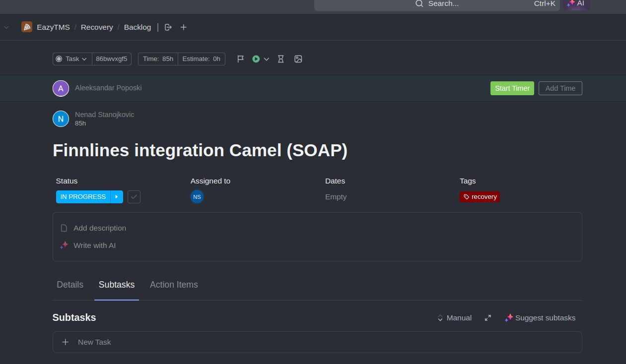Screen dimensions: 626x364
Task: Click the New Task input row
Action: pos(317,342)
